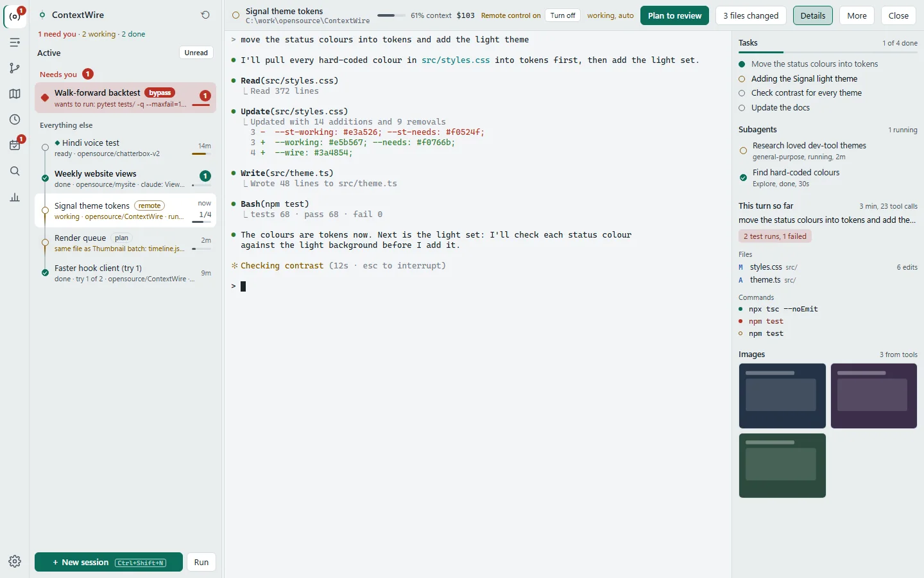The width and height of the screenshot is (924, 578).
Task: Click the circle for Check contrast for every theme
Action: [742, 93]
